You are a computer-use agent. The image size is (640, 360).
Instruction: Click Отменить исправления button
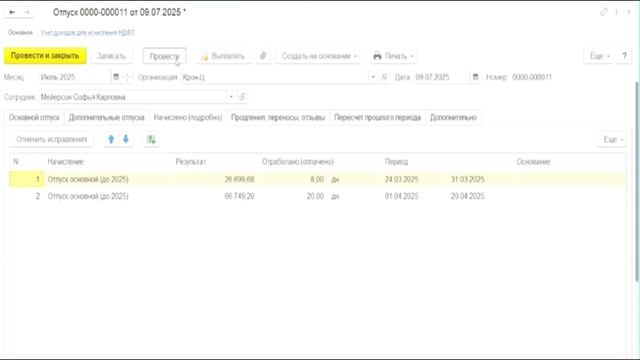tap(51, 140)
